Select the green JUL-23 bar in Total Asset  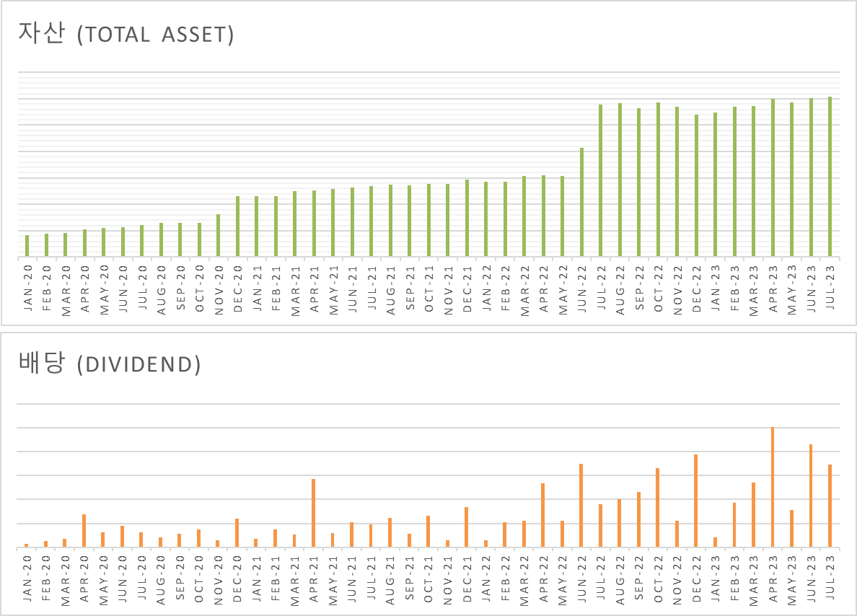(830, 177)
